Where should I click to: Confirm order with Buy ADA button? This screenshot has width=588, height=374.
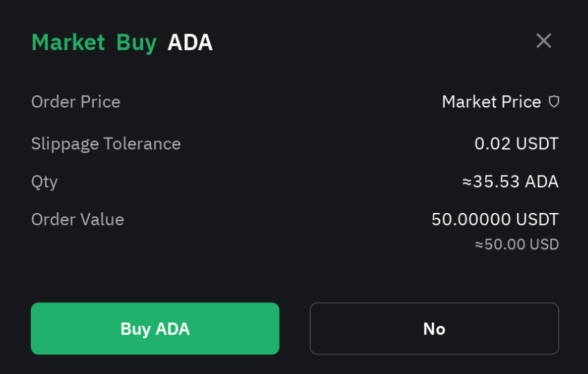tap(155, 329)
